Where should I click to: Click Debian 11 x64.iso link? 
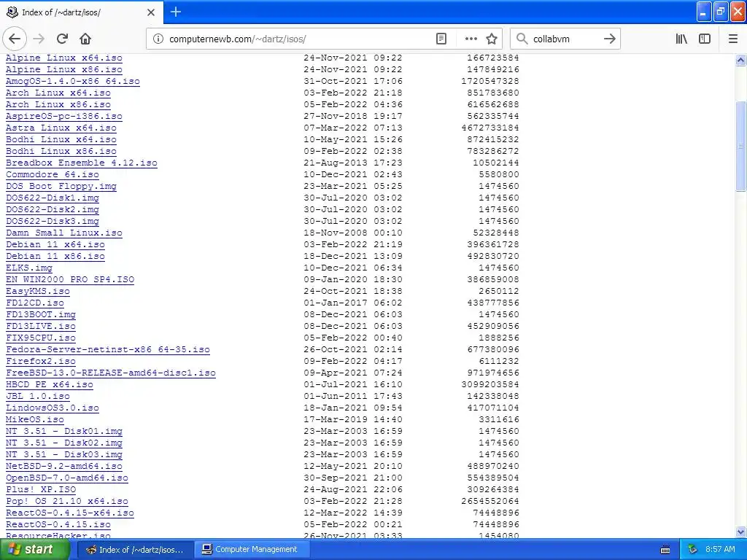click(55, 244)
